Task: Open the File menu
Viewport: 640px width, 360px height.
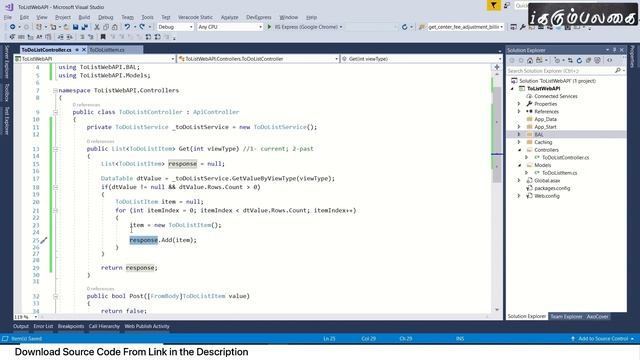Action: pyautogui.click(x=8, y=17)
